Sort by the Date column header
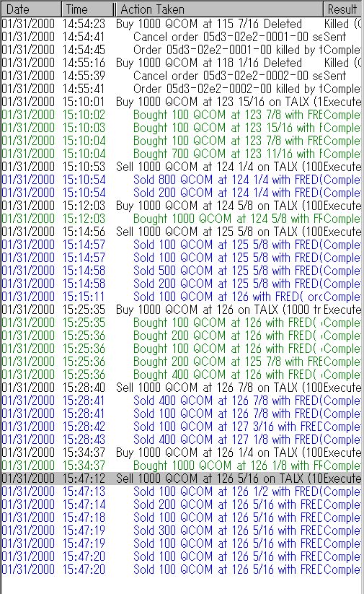The image size is (364, 594). [x=31, y=9]
